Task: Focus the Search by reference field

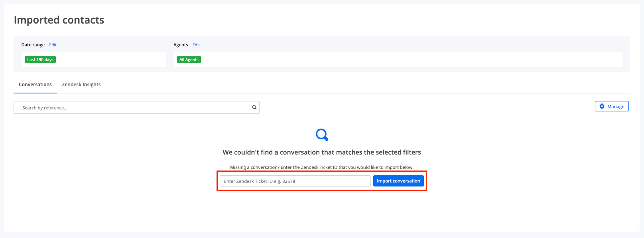Action: tap(136, 107)
